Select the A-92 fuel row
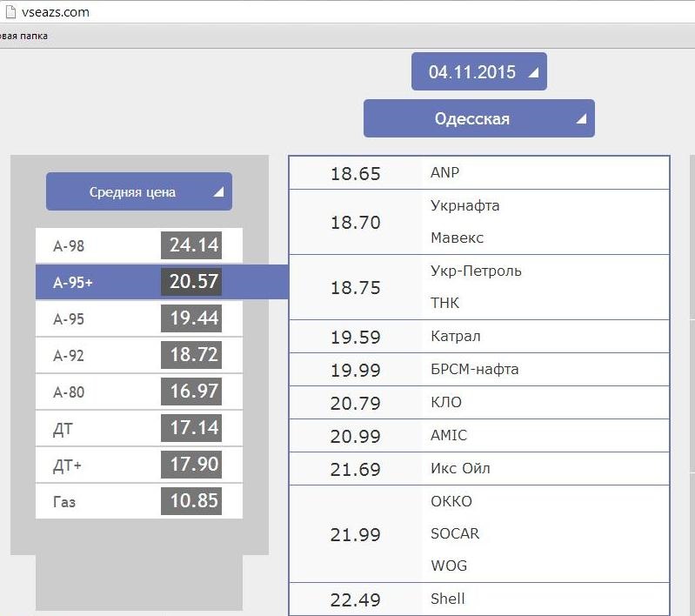The image size is (695, 616). (138, 355)
